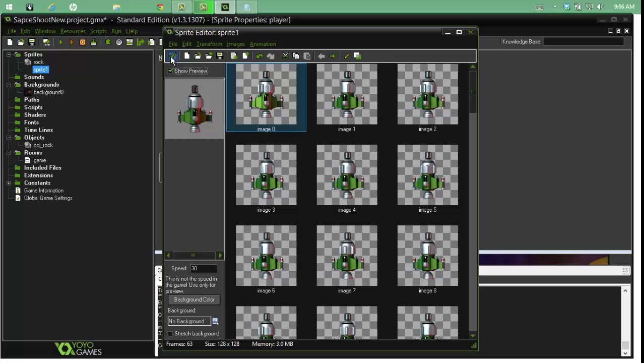644x363 pixels.
Task: Open project icon in main toolbar
Action: pos(21,42)
